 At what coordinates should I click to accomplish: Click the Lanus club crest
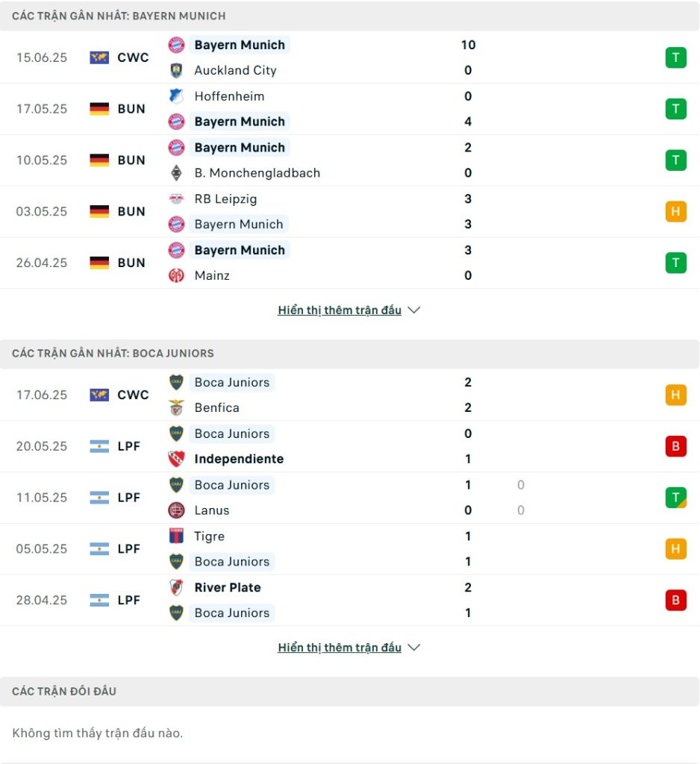tap(176, 510)
